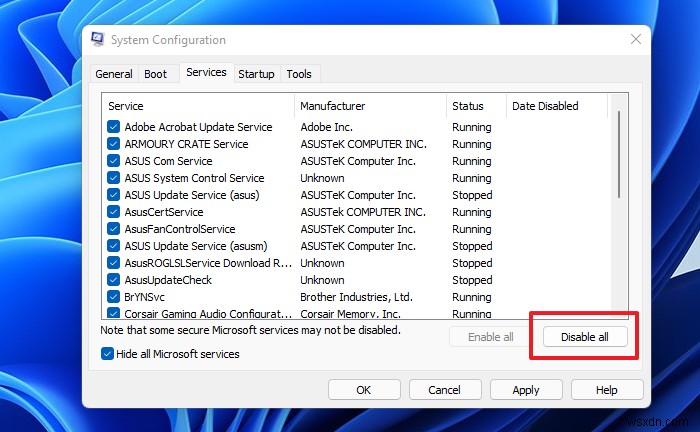This screenshot has height=432, width=700.
Task: Select the Brother Industries, Ltd. cell
Action: pos(356,297)
